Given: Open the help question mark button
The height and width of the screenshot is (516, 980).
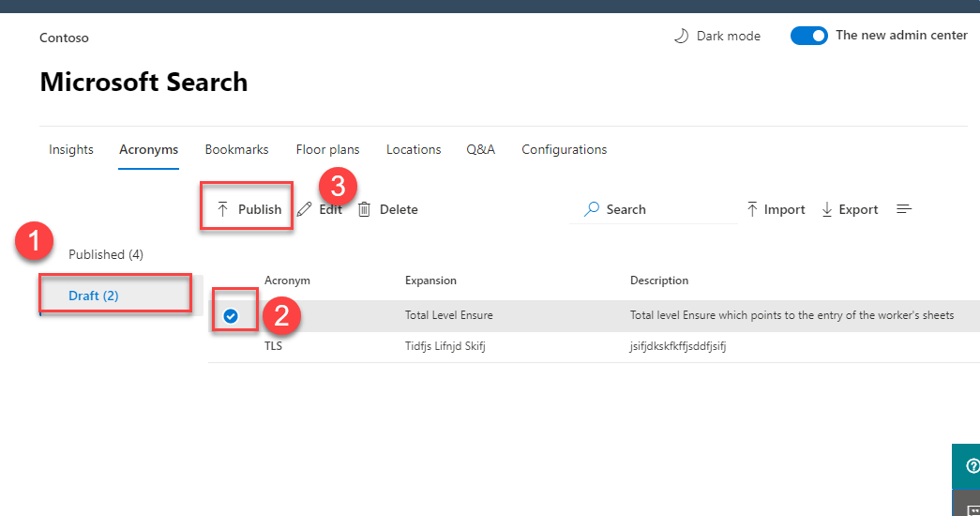Looking at the screenshot, I should 972,465.
